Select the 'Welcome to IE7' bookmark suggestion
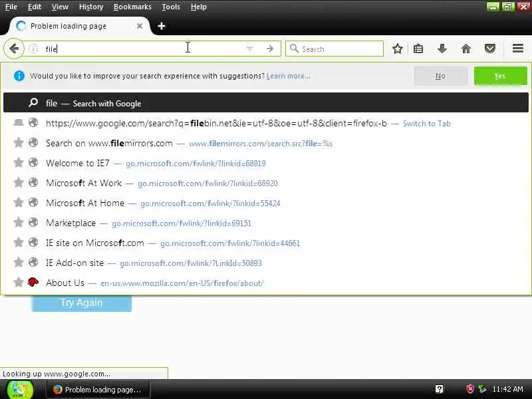The width and height of the screenshot is (532, 399). [265, 163]
